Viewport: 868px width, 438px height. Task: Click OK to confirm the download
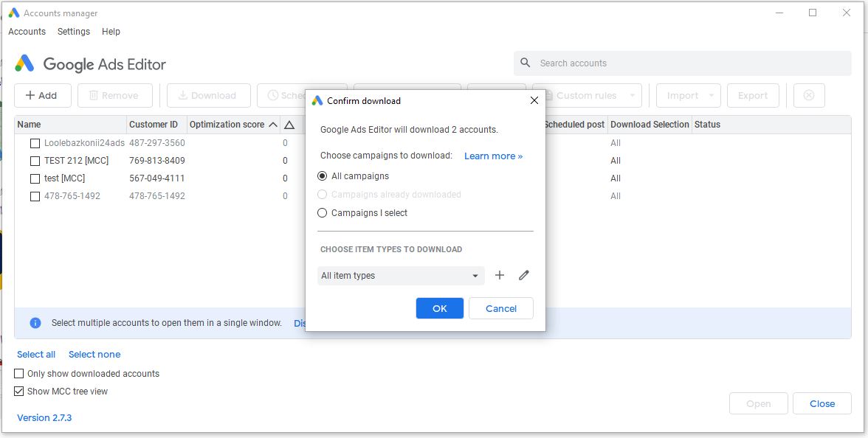tap(440, 308)
